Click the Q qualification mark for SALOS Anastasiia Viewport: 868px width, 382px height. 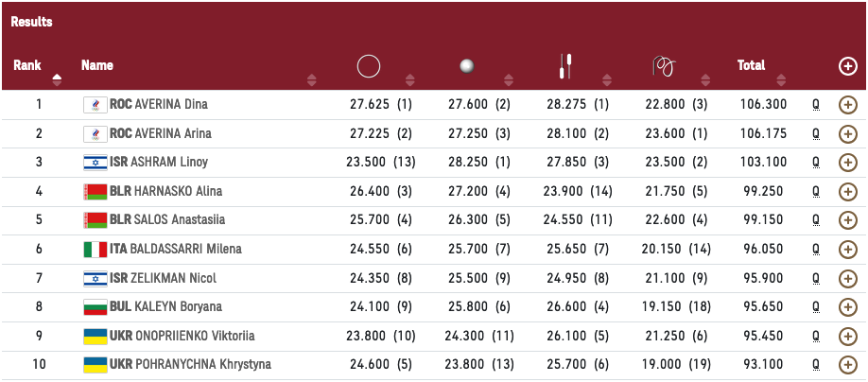tap(816, 220)
